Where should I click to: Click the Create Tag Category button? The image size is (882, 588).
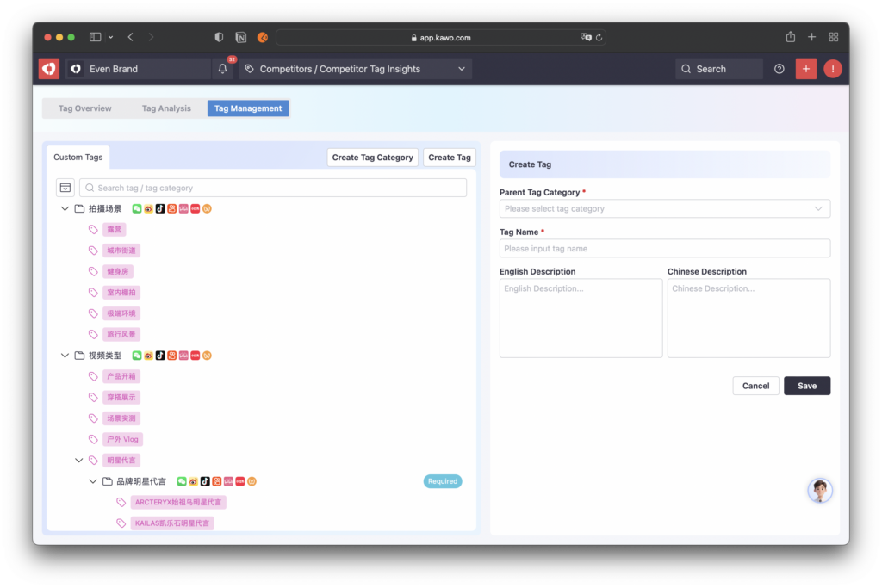point(373,158)
